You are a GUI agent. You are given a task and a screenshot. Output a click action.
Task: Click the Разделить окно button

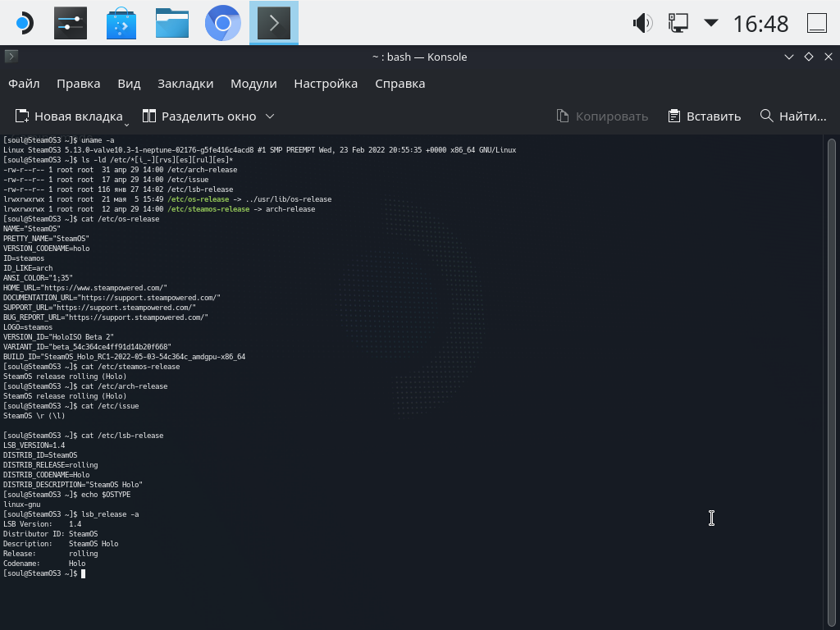pos(199,116)
